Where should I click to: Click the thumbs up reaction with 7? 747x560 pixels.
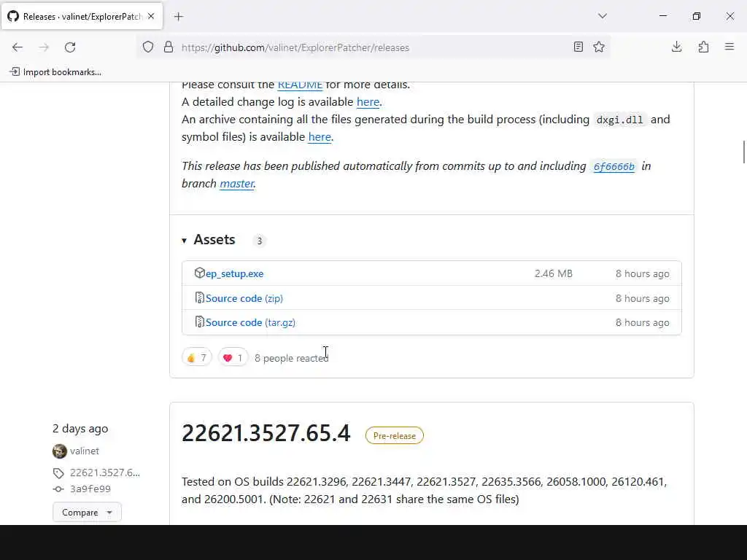pyautogui.click(x=197, y=357)
